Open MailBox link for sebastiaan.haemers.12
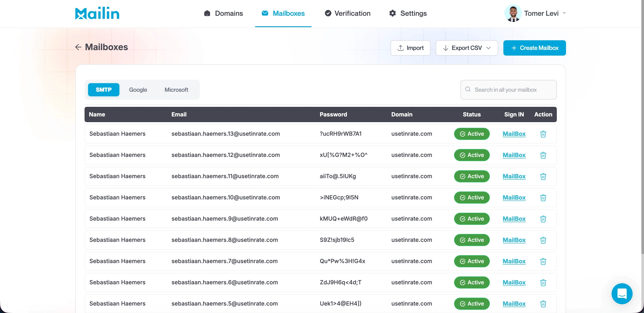Viewport: 644px width, 313px height. [x=514, y=155]
